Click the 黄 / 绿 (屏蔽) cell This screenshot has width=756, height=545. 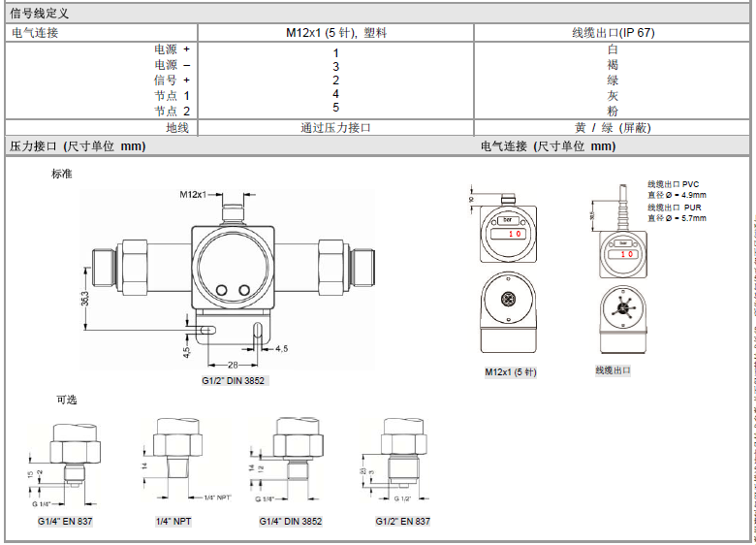[x=613, y=128]
